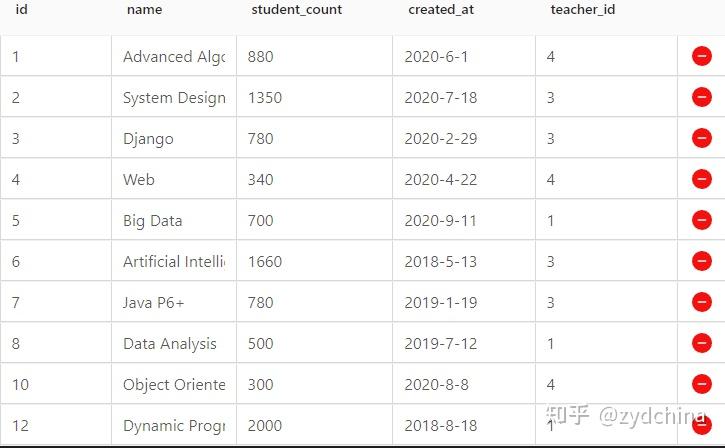Delete the Artificial Intelligence row
This screenshot has height=448, width=725.
click(701, 262)
